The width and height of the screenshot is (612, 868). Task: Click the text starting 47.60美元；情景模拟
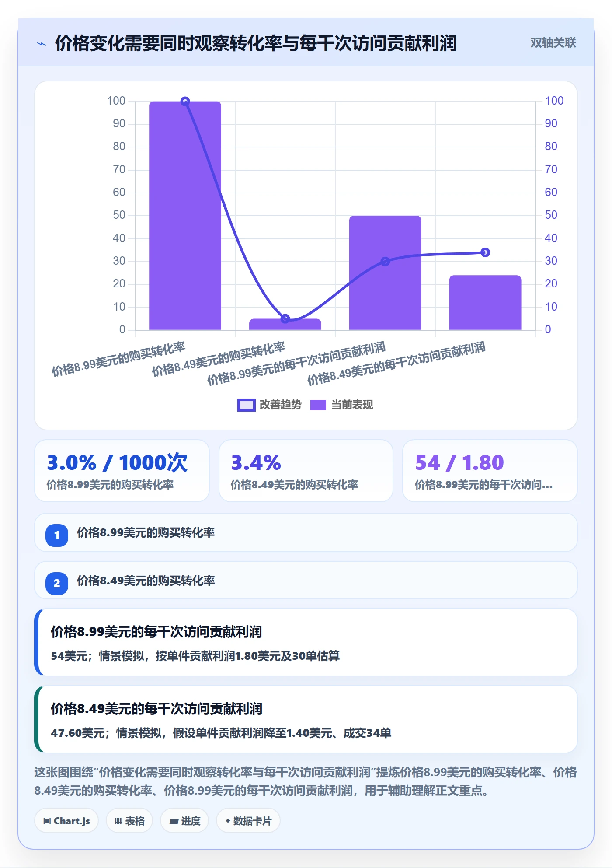(x=221, y=733)
